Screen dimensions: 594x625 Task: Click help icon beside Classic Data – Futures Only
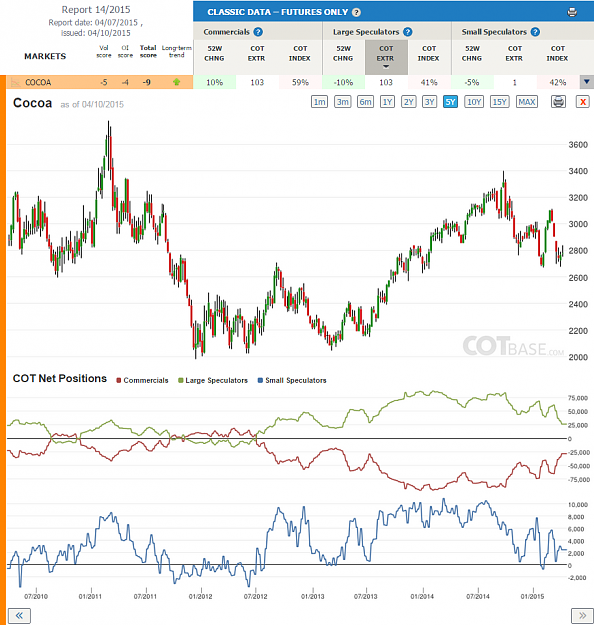pyautogui.click(x=356, y=12)
